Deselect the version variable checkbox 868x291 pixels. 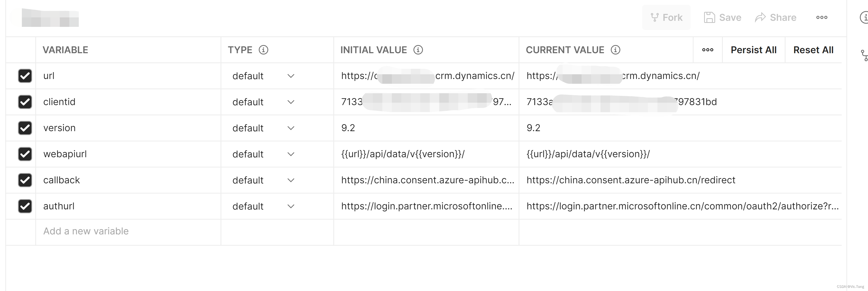point(25,128)
